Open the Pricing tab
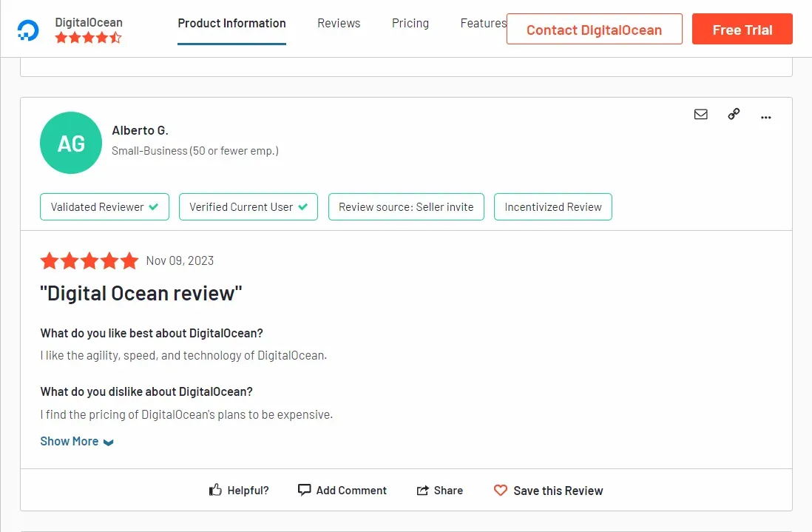This screenshot has width=812, height=532. (410, 23)
